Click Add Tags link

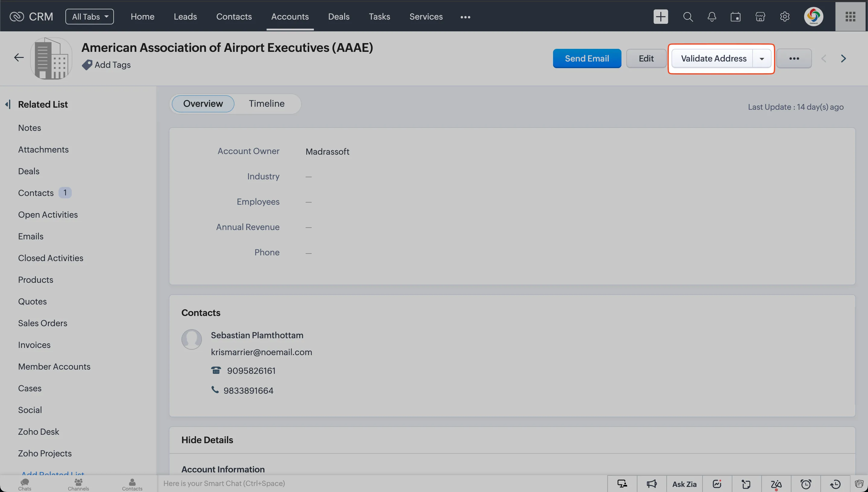(112, 65)
